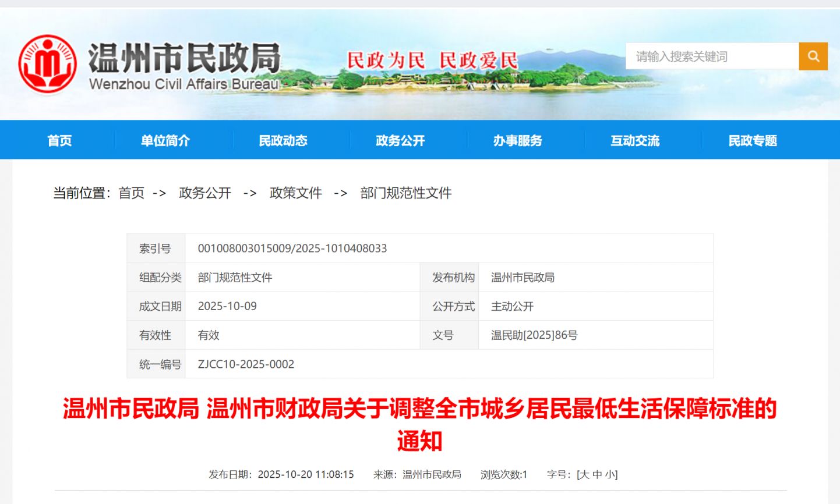Viewport: 840px width, 504px height.
Task: Click the index number 001008003015009/2025-1010408033
Action: [x=291, y=249]
